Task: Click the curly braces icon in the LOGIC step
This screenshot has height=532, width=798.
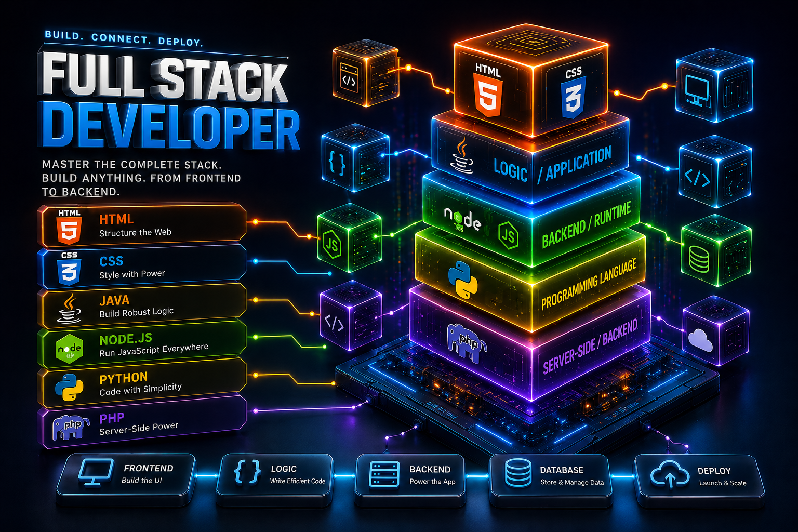Action: click(x=247, y=472)
